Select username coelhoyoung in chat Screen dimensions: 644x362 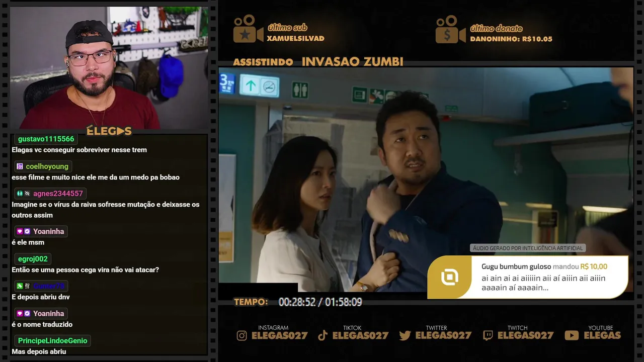[47, 166]
